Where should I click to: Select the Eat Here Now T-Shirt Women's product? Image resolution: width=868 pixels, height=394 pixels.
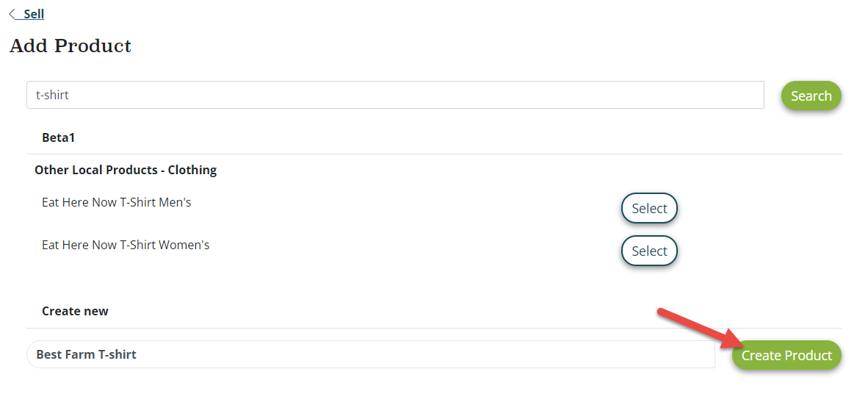649,251
